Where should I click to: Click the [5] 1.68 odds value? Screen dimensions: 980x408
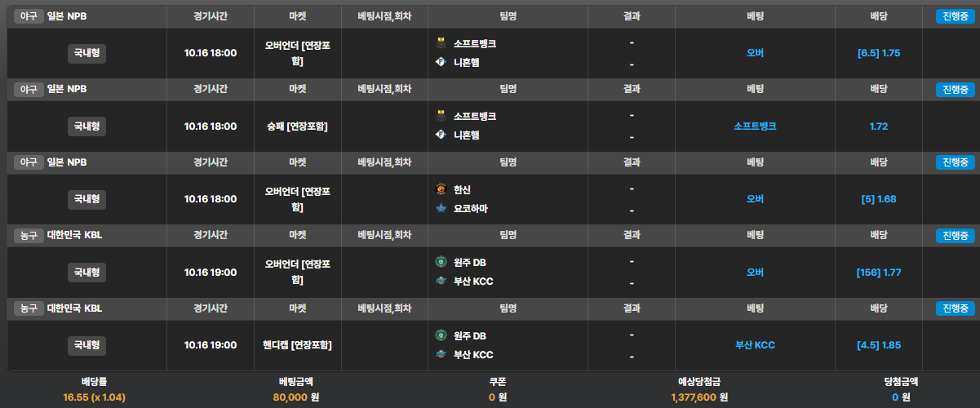(x=879, y=199)
